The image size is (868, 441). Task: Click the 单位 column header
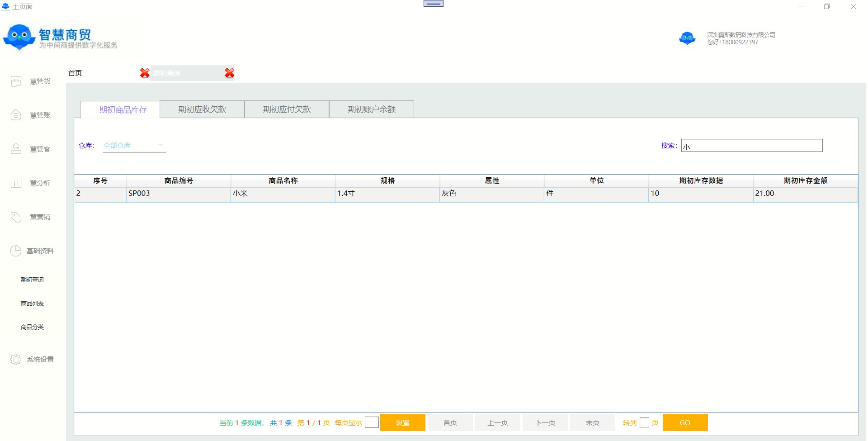point(596,180)
